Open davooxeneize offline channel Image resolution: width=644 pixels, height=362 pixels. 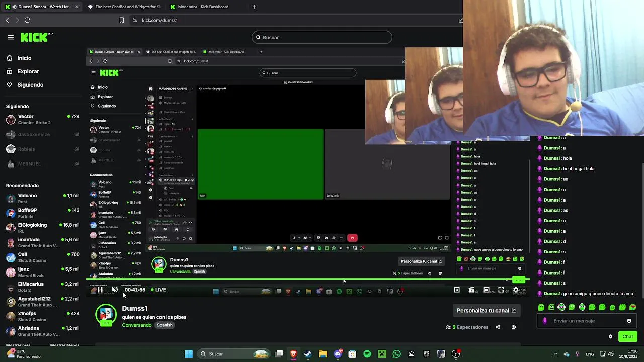[x=43, y=134]
